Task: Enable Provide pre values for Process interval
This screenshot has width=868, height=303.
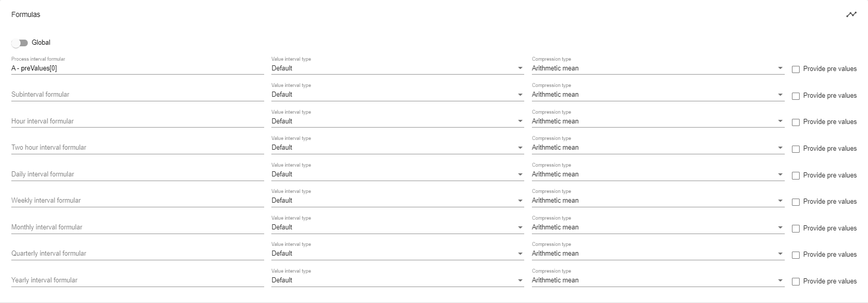Action: (x=796, y=69)
